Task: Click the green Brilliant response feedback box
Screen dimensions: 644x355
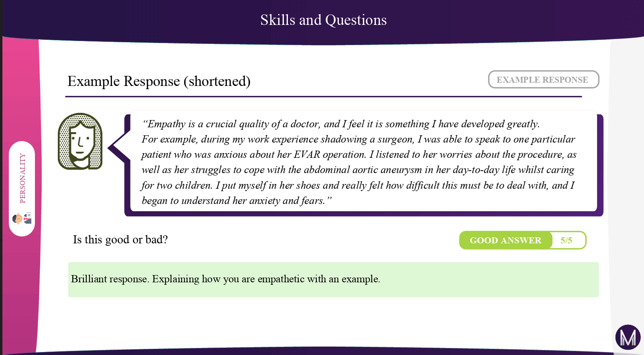Action: click(333, 280)
